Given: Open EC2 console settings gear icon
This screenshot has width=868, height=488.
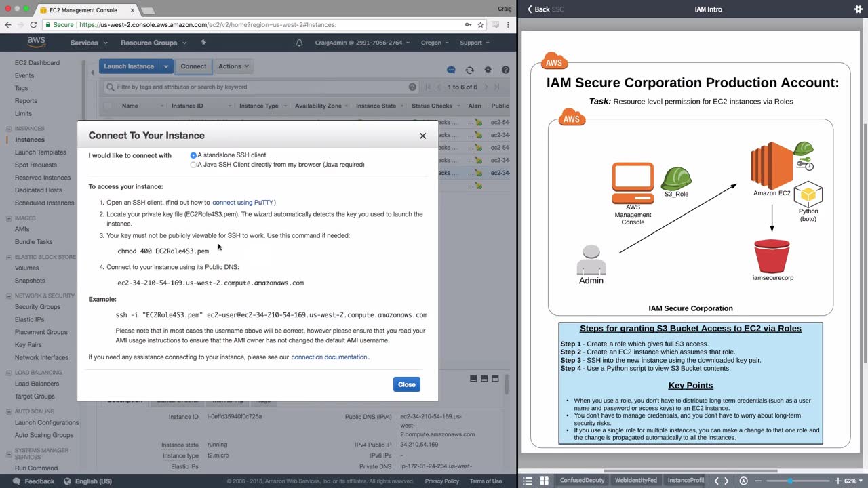Looking at the screenshot, I should pyautogui.click(x=488, y=70).
